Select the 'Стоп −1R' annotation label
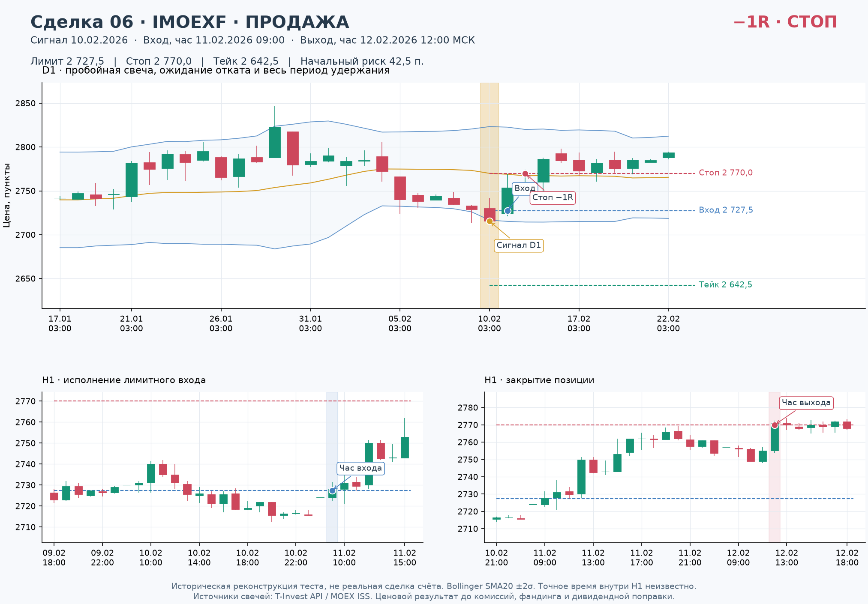868x604 pixels. coord(553,197)
